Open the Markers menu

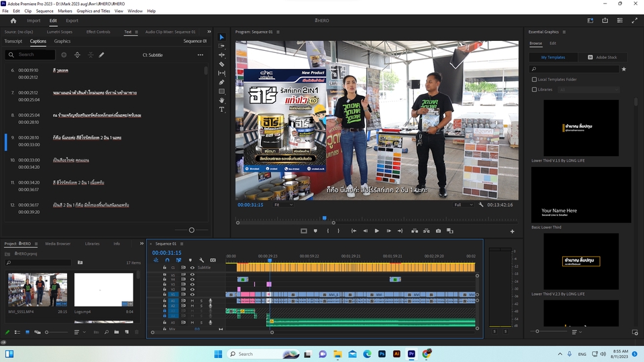point(65,11)
